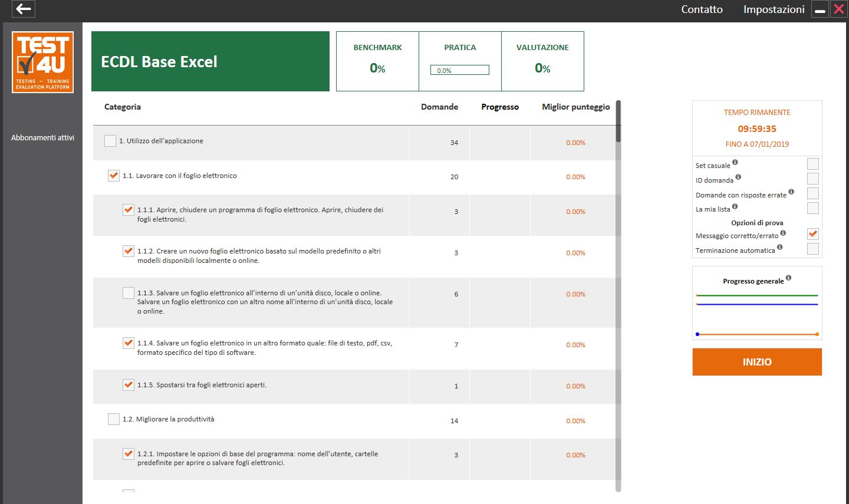Open the Contatto menu
This screenshot has width=849, height=504.
coord(702,9)
